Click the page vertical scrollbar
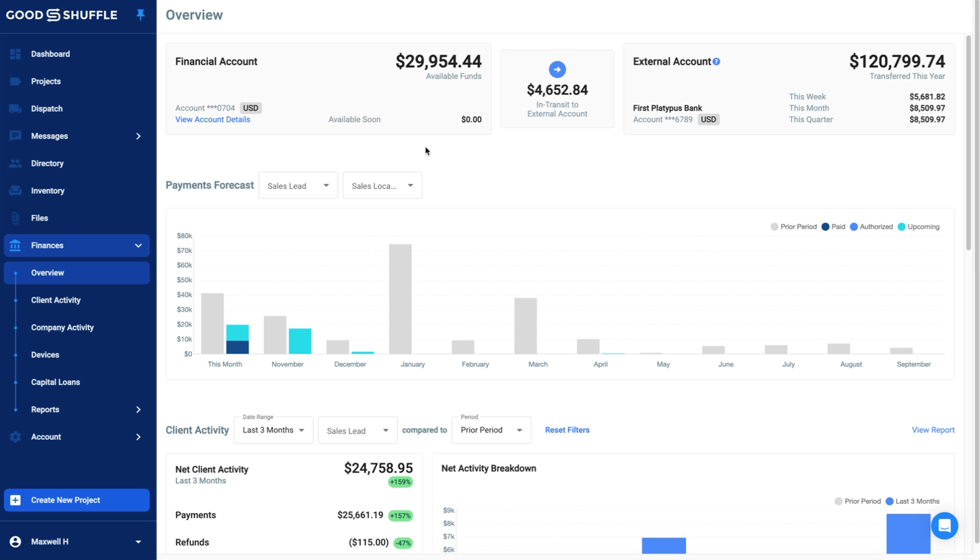Image resolution: width=980 pixels, height=560 pixels. pos(968,142)
